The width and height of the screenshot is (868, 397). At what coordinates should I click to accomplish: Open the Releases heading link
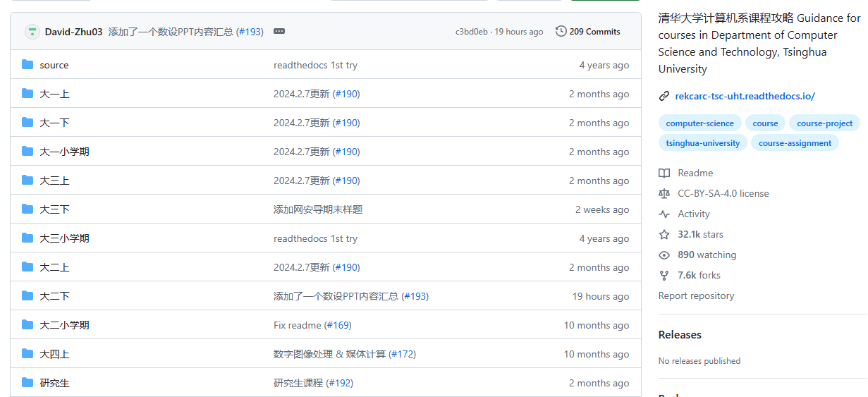(x=680, y=334)
